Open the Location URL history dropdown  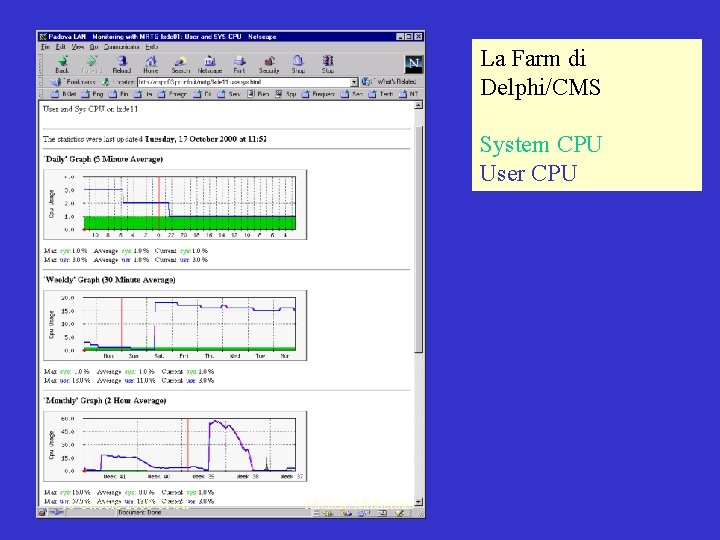tap(354, 82)
